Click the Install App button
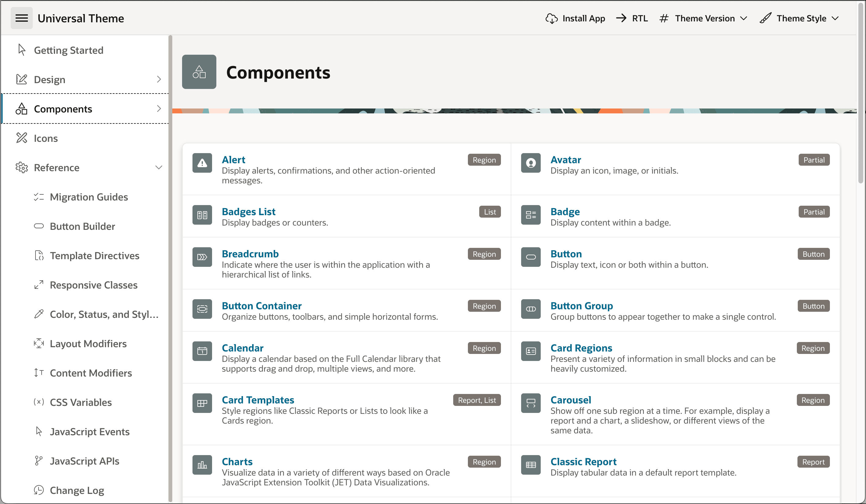 575,18
